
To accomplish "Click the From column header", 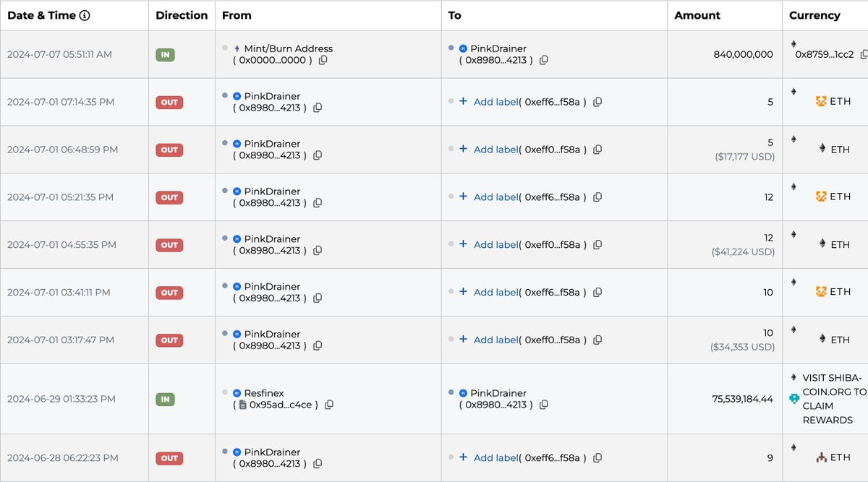I will (x=237, y=15).
